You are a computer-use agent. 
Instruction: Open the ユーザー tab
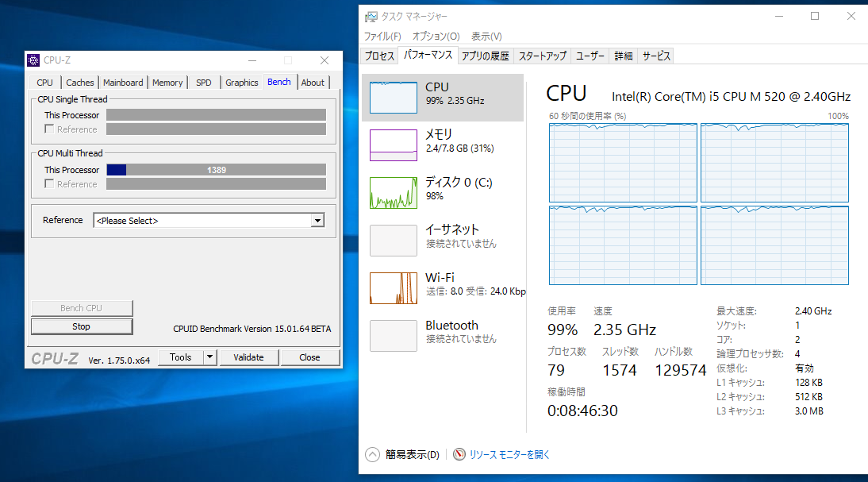coord(590,56)
